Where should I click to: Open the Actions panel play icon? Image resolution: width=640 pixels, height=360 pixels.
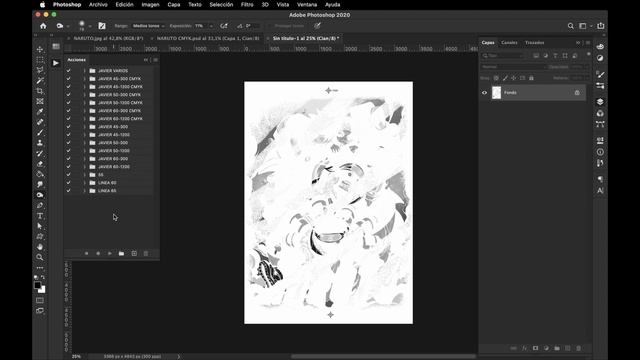[x=56, y=63]
